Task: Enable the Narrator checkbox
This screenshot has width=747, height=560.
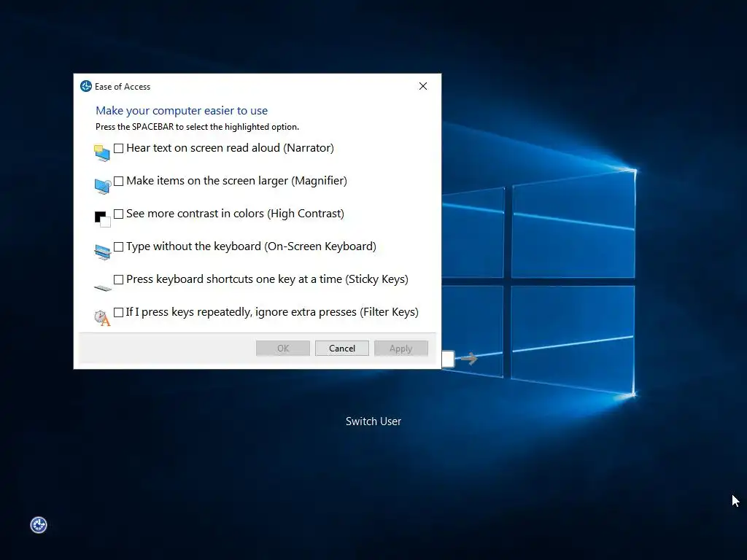Action: point(119,149)
